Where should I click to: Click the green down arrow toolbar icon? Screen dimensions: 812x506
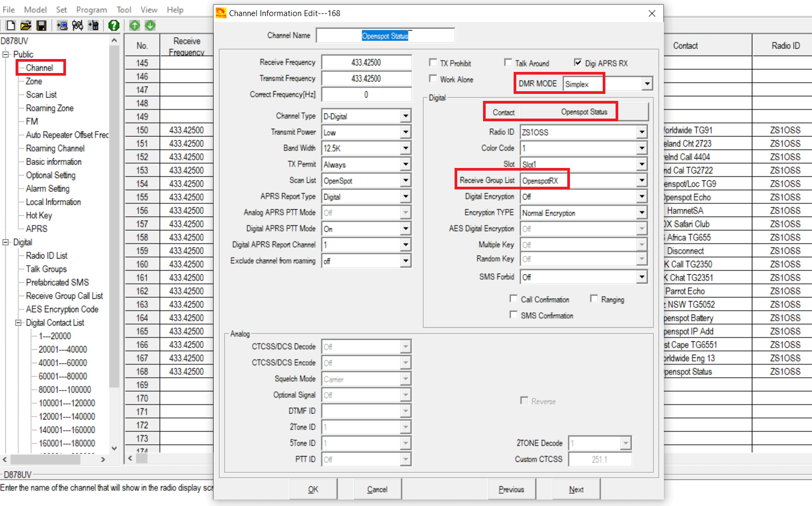(x=150, y=25)
